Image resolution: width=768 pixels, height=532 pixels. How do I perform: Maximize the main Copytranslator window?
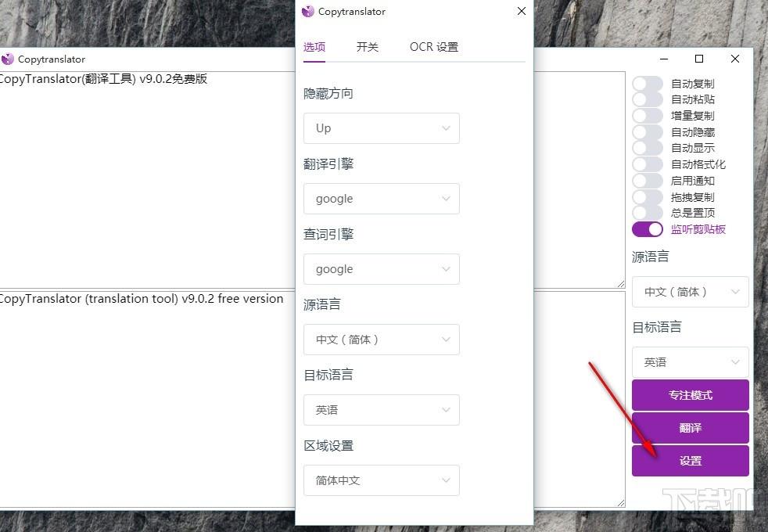(x=699, y=59)
